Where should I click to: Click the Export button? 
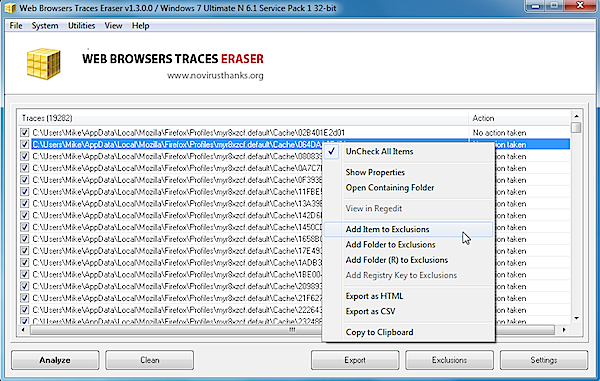tap(355, 360)
